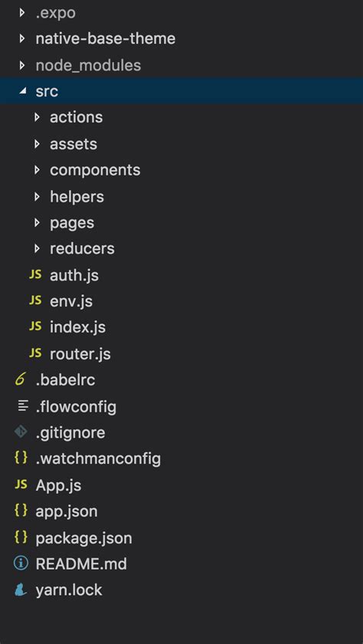The width and height of the screenshot is (363, 644).
Task: Click the JS icon beside auth.js
Action: pyautogui.click(x=35, y=274)
